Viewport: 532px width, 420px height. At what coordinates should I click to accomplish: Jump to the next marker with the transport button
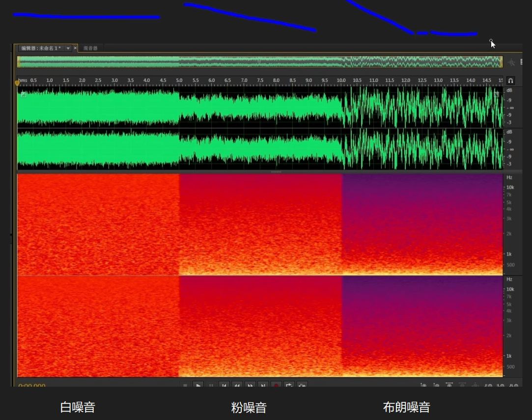point(263,386)
